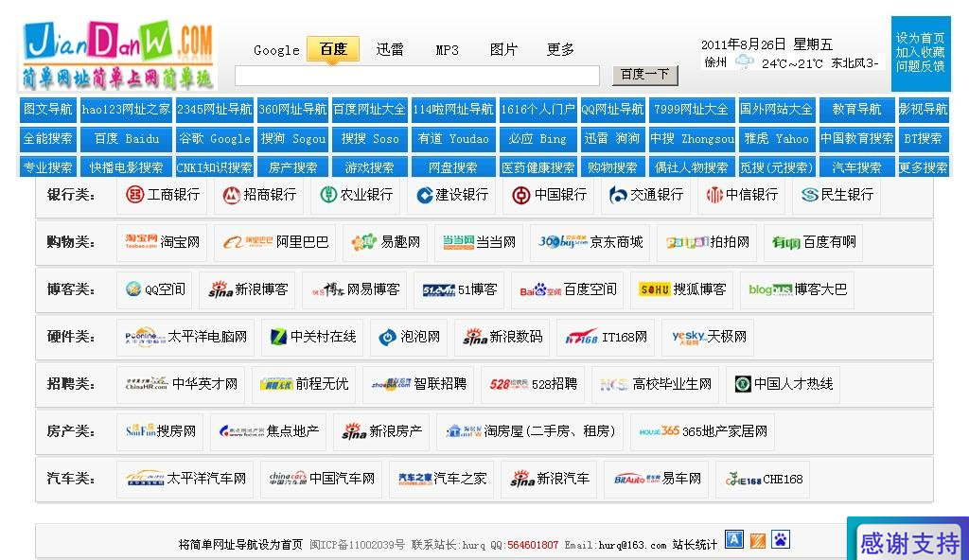Open hao123网址之家 navigation button
The width and height of the screenshot is (969, 560).
[x=126, y=110]
